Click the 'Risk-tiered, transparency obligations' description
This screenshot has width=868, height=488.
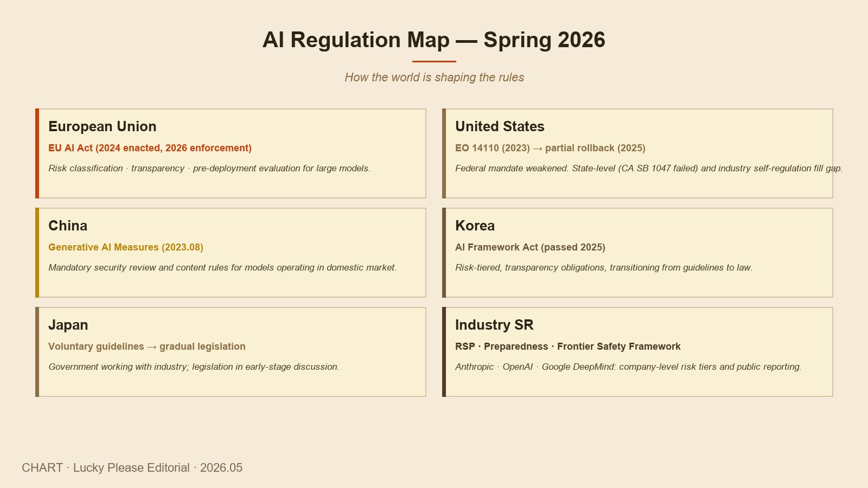point(604,268)
